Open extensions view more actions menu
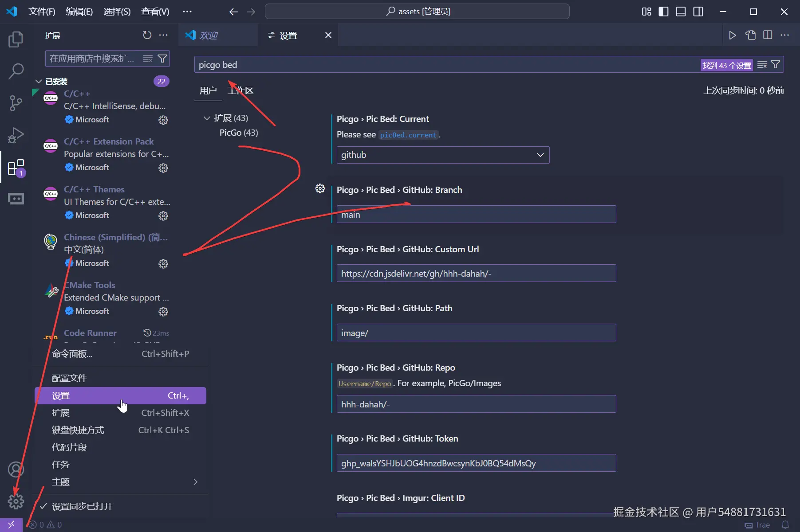 (x=163, y=35)
